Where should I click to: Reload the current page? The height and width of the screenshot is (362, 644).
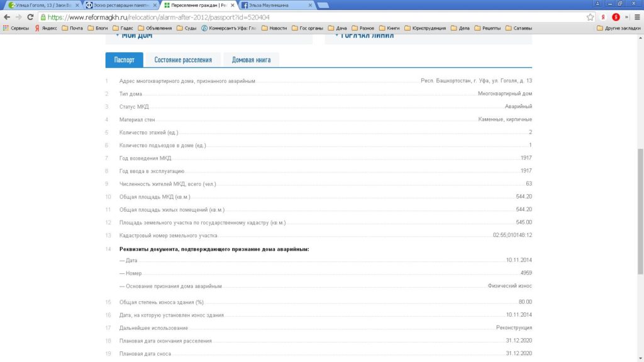30,17
